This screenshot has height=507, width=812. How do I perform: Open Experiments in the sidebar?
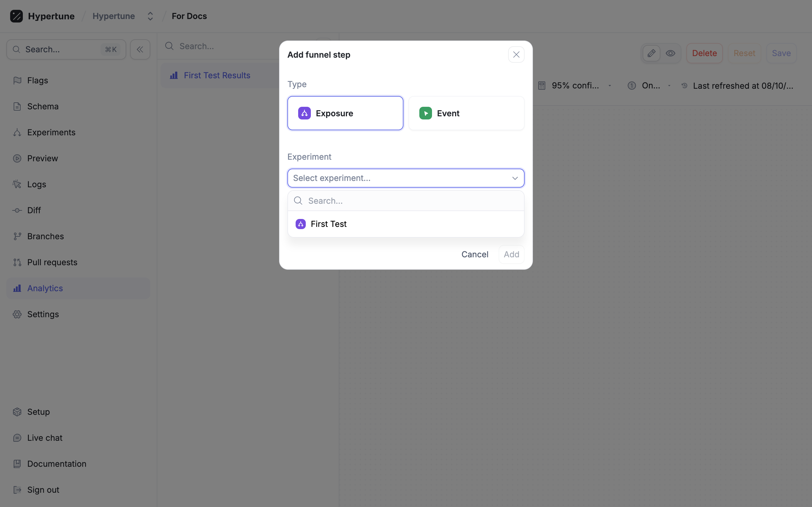coord(51,132)
